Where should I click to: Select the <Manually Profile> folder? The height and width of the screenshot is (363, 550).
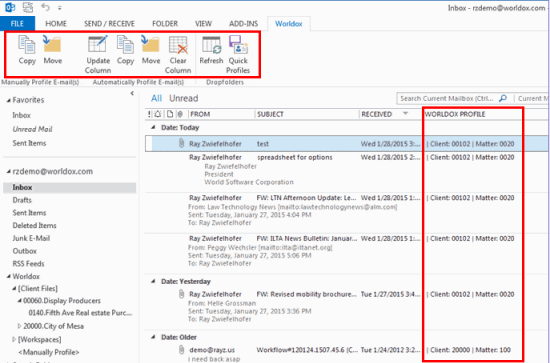pos(49,352)
